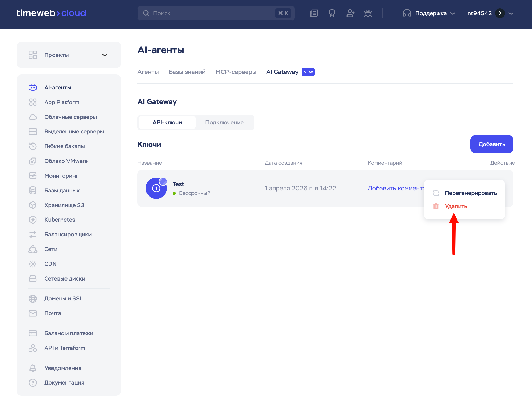Click the add user icon in header
532x407 pixels.
click(x=350, y=13)
